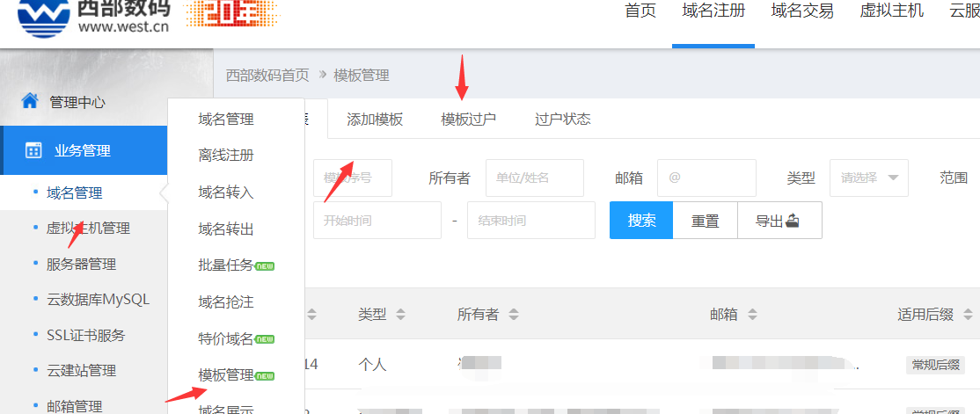Click the 开始时间 date field

tap(377, 221)
